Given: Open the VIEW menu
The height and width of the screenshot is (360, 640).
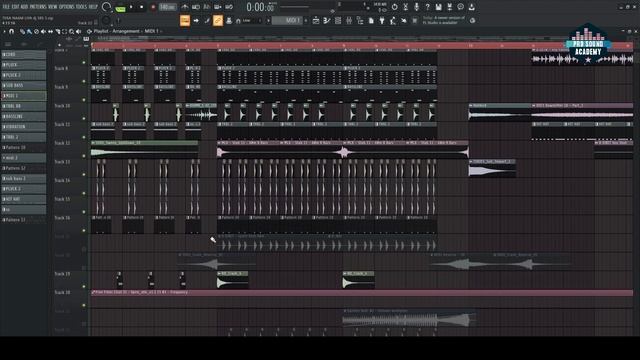Looking at the screenshot, I should tap(53, 7).
